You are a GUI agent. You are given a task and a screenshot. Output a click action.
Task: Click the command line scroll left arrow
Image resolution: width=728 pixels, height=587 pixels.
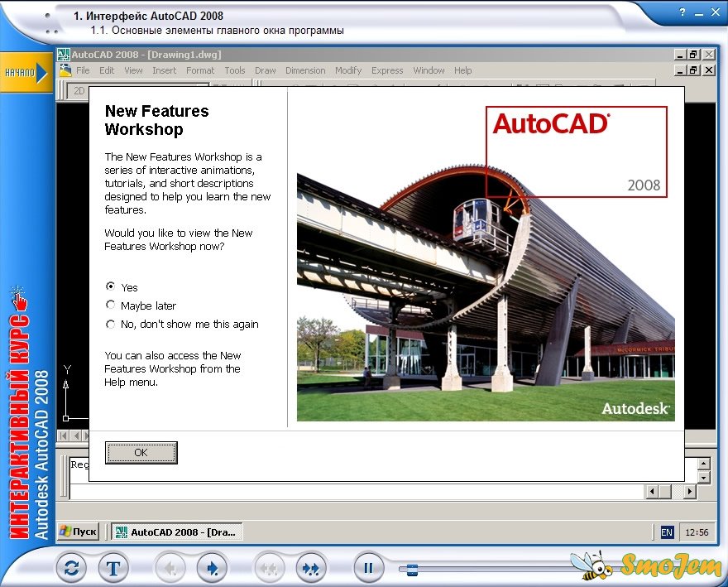(x=653, y=491)
